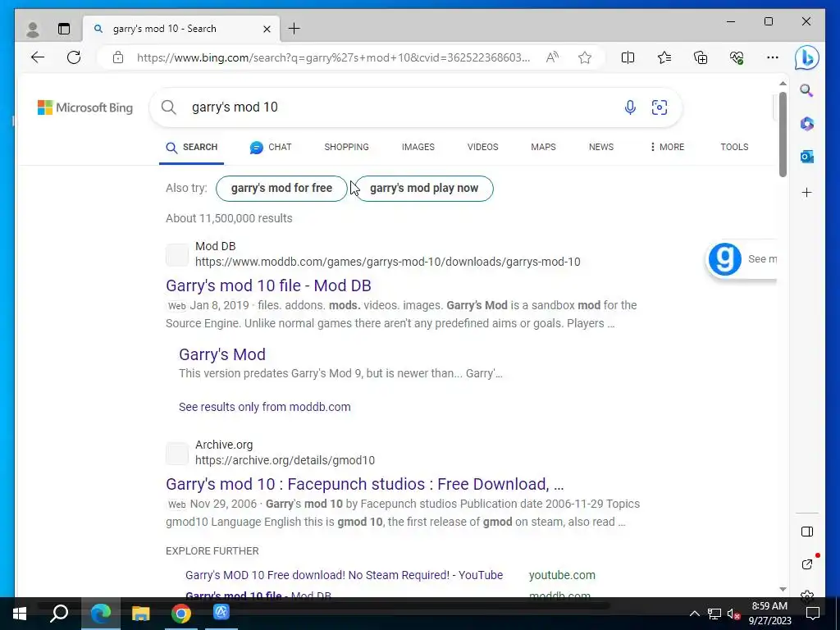The image size is (840, 630).
Task: Switch to the SHOPPING tab
Action: (x=347, y=147)
